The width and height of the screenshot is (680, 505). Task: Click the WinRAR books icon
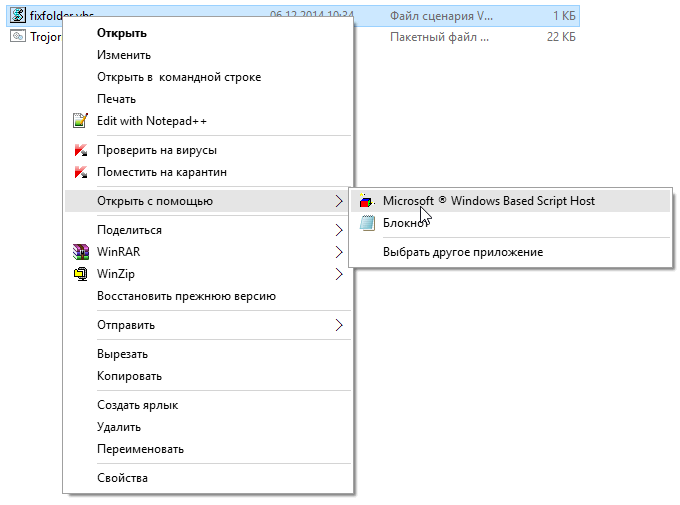[81, 252]
